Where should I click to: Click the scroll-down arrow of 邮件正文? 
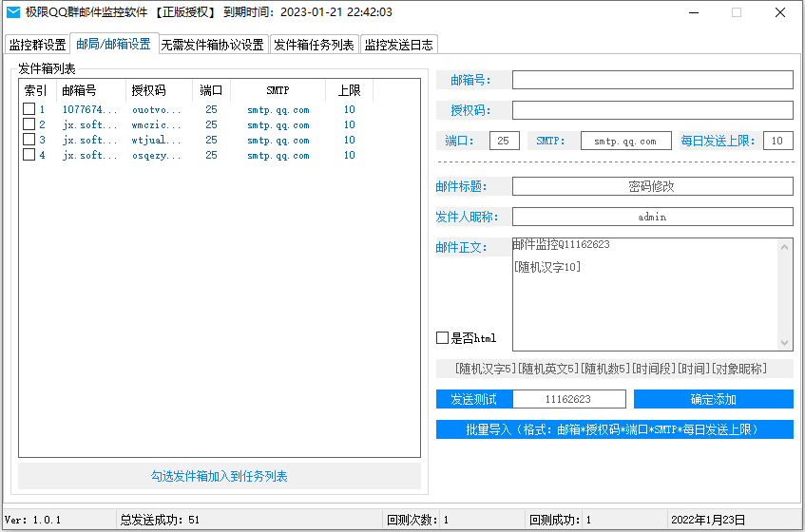[784, 343]
